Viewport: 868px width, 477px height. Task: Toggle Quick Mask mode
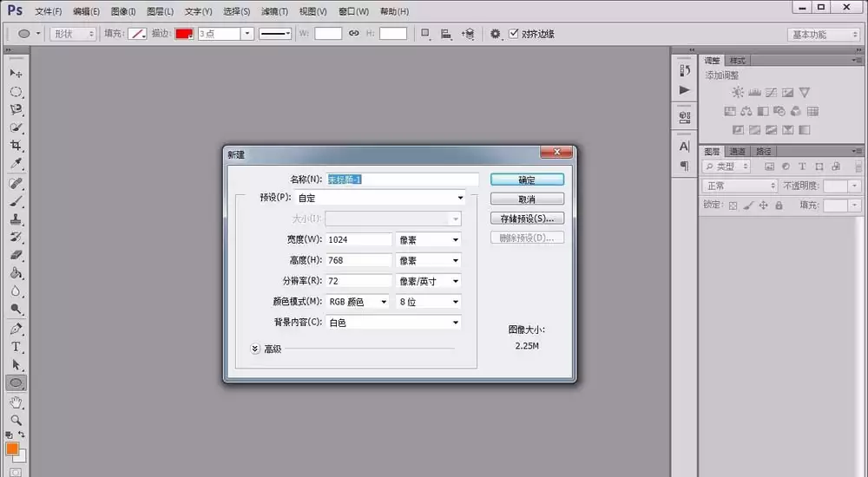[x=16, y=472]
